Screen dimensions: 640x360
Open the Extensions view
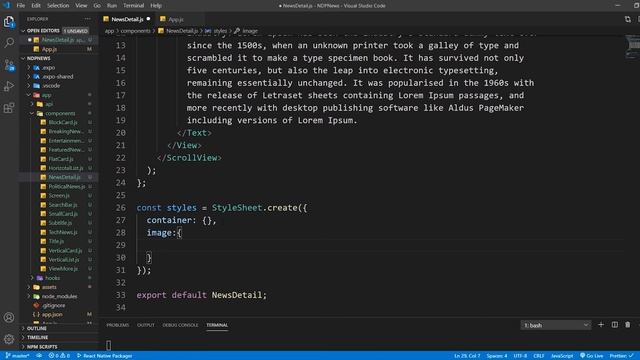point(9,108)
